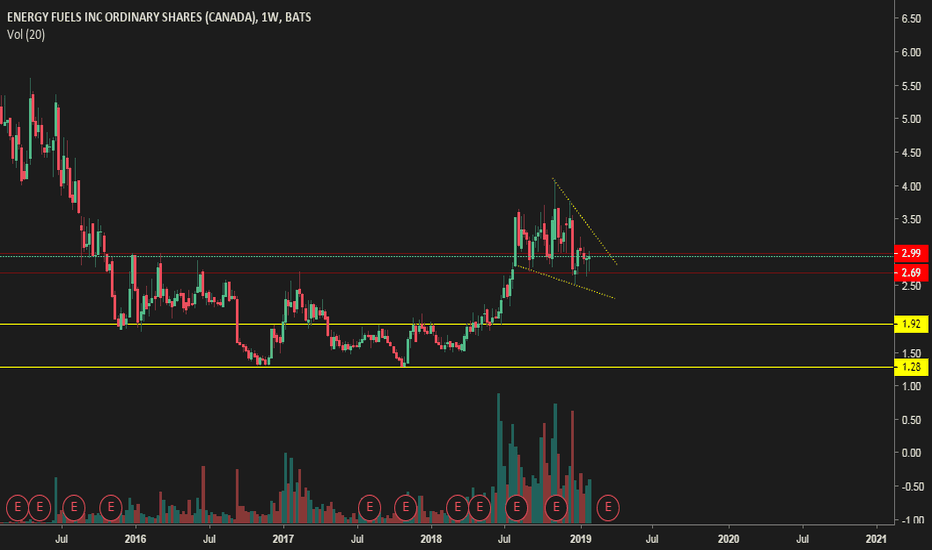Click the 4.00 price axis label
This screenshot has height=550, width=932.
[x=911, y=186]
